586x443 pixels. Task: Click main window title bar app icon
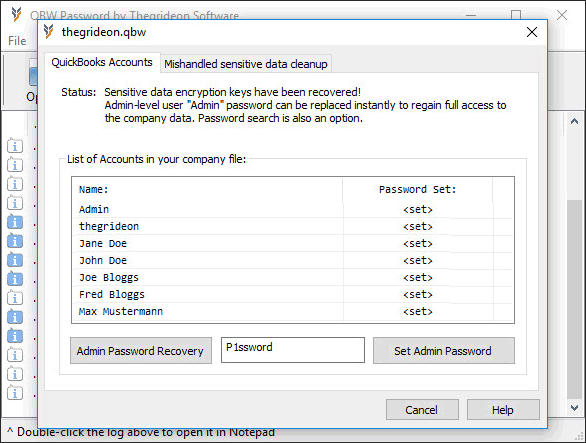tap(16, 15)
